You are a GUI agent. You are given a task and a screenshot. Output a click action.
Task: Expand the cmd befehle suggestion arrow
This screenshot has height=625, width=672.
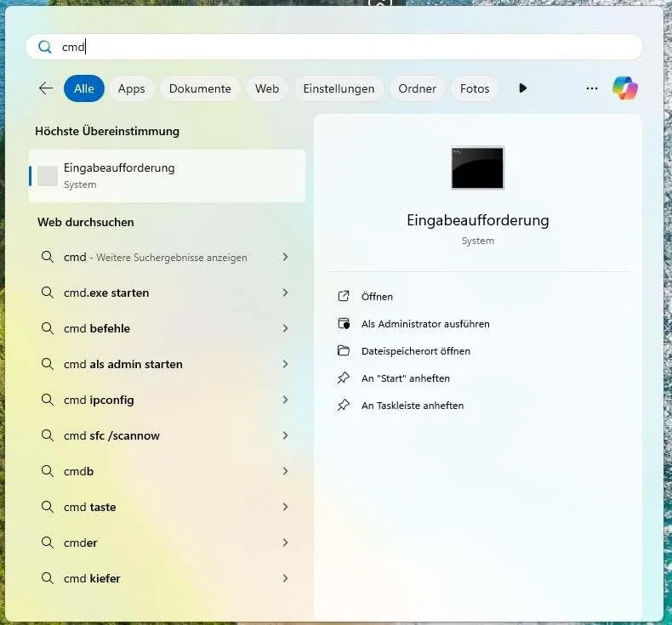[285, 328]
